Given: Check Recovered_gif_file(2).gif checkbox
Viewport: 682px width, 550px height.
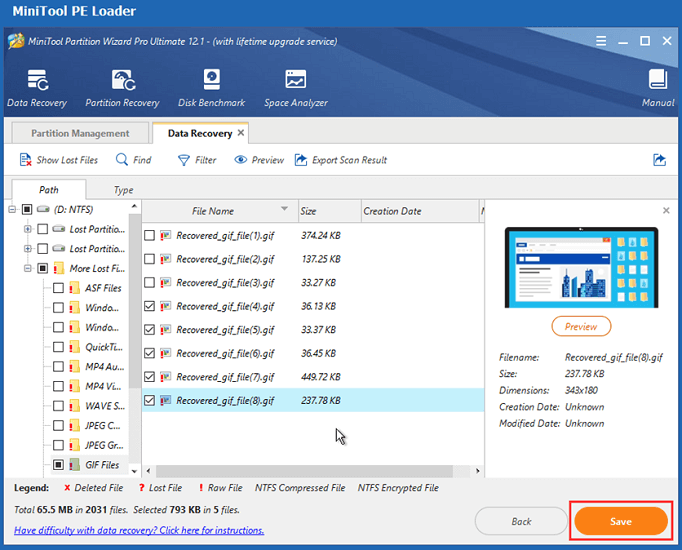Looking at the screenshot, I should pyautogui.click(x=149, y=259).
